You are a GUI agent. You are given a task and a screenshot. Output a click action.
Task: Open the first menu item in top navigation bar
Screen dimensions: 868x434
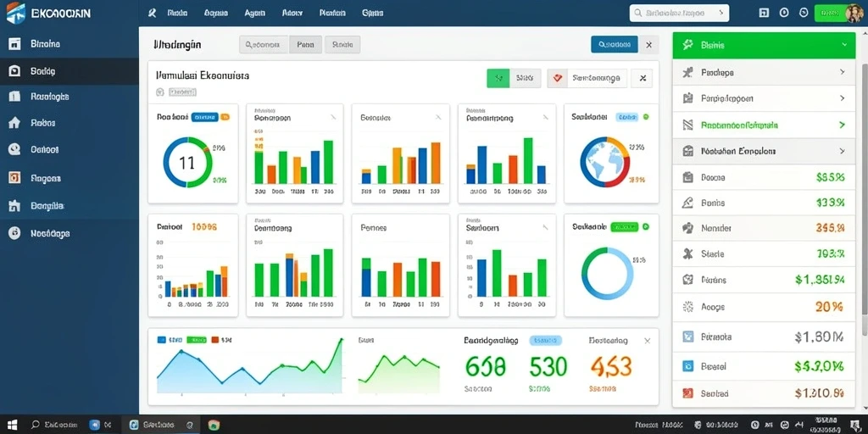tap(176, 13)
